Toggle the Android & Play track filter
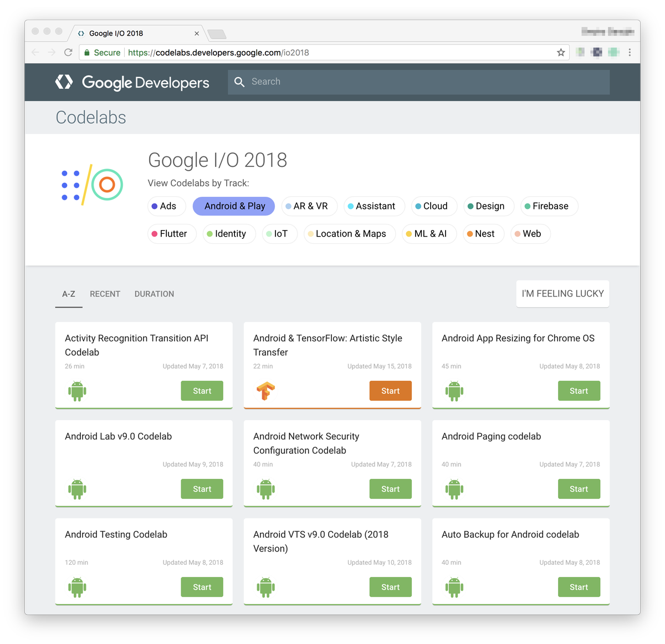665x644 pixels. [x=234, y=206]
